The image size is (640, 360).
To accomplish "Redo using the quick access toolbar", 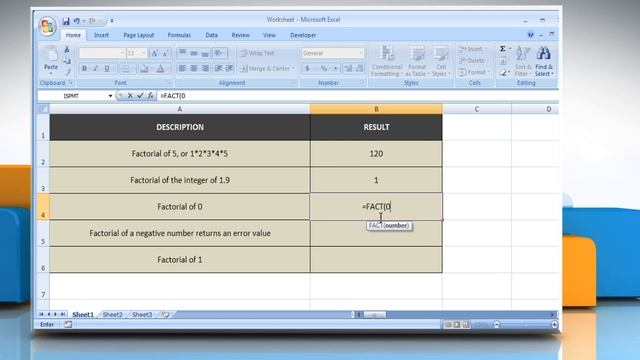I will pos(92,21).
